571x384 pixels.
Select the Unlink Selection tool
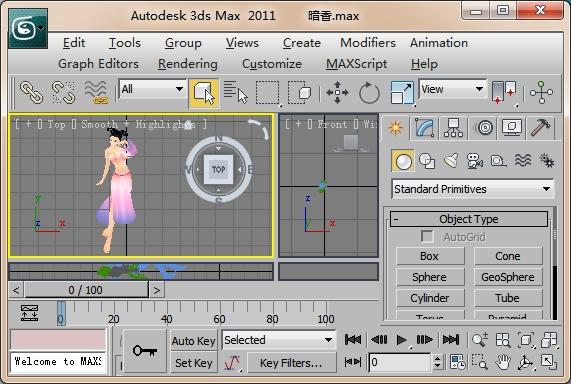pyautogui.click(x=63, y=93)
